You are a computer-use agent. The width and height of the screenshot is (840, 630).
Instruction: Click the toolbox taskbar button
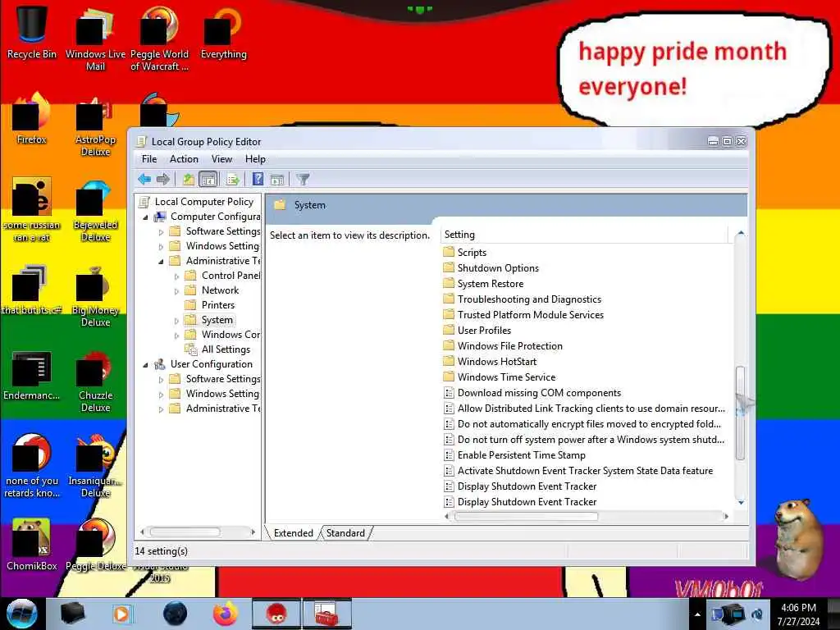click(x=326, y=614)
